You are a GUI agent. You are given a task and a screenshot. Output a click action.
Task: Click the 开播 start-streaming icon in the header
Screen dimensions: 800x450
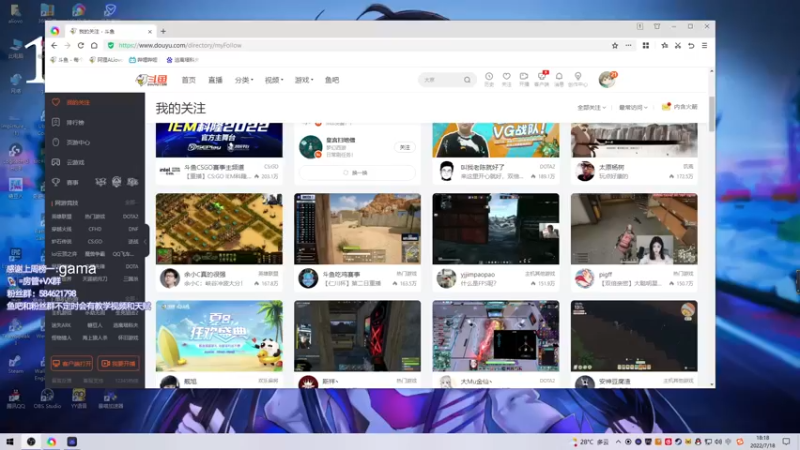click(523, 79)
